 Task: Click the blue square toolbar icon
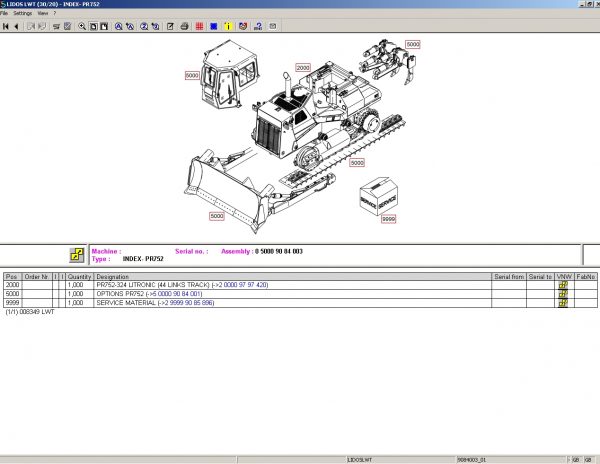click(215, 26)
